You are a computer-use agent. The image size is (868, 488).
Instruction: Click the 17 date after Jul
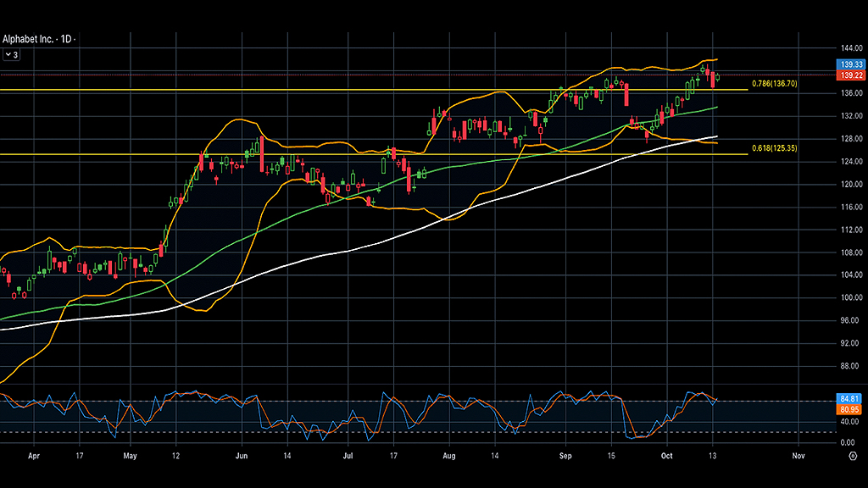(x=393, y=456)
